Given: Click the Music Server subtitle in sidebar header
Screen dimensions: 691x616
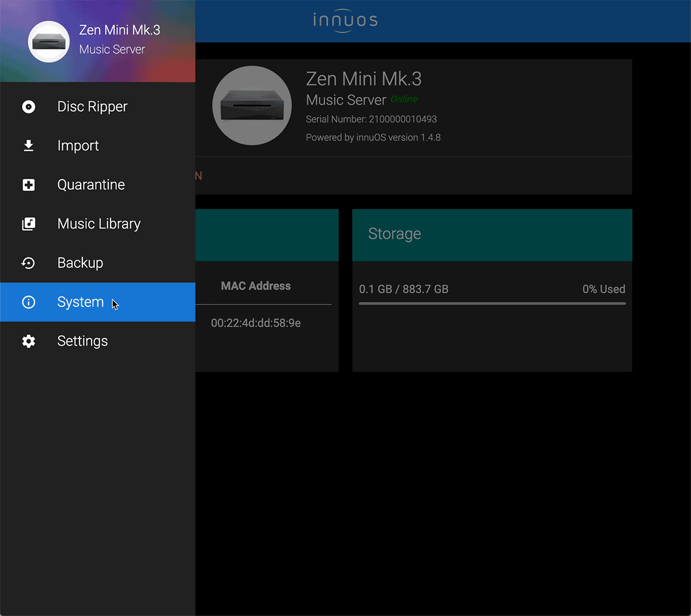Looking at the screenshot, I should coord(112,50).
